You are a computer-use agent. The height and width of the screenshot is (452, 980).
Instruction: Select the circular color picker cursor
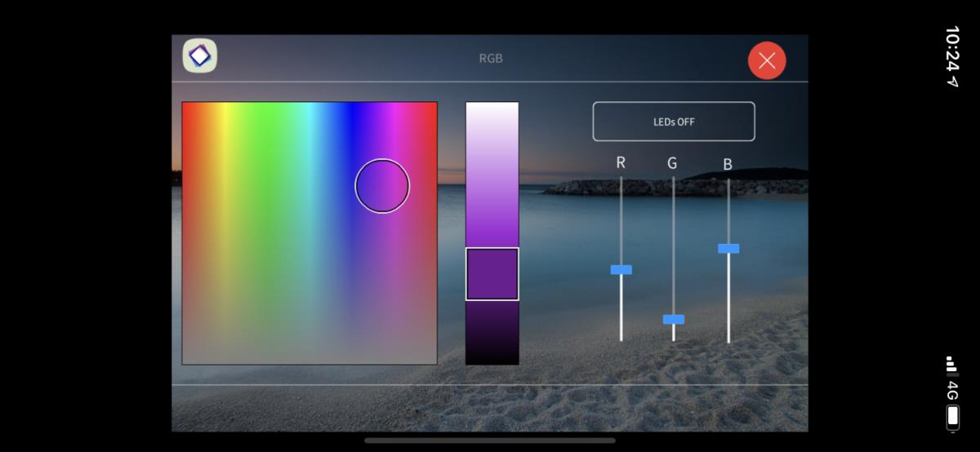pyautogui.click(x=382, y=186)
